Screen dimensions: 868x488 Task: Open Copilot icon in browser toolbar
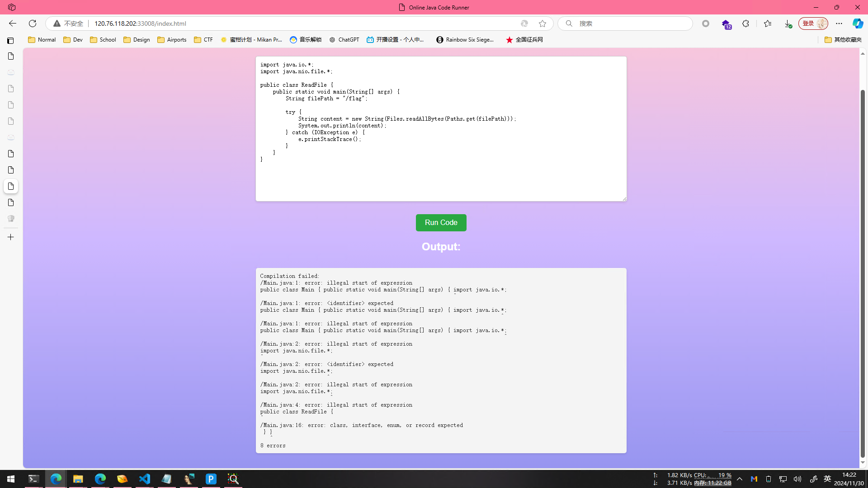click(858, 23)
